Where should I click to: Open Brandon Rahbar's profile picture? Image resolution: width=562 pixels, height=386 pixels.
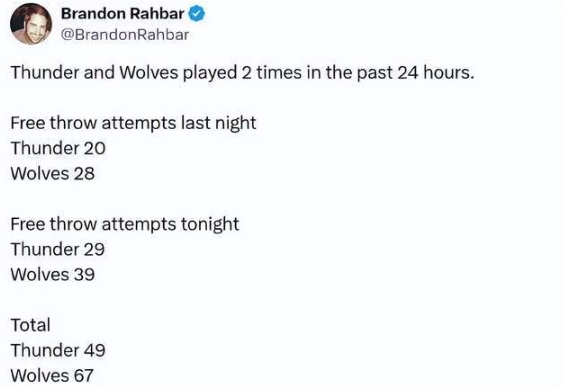pyautogui.click(x=31, y=24)
